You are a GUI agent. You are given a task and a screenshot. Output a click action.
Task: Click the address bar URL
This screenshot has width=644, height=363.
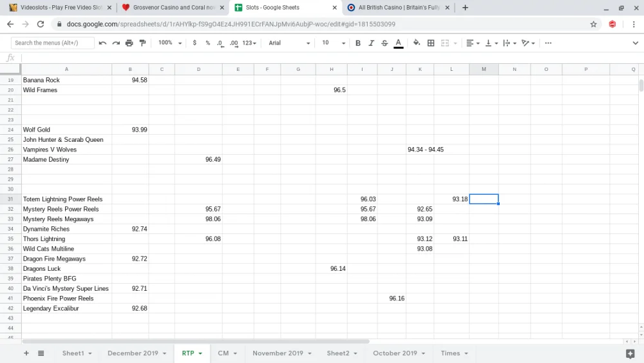tap(231, 25)
